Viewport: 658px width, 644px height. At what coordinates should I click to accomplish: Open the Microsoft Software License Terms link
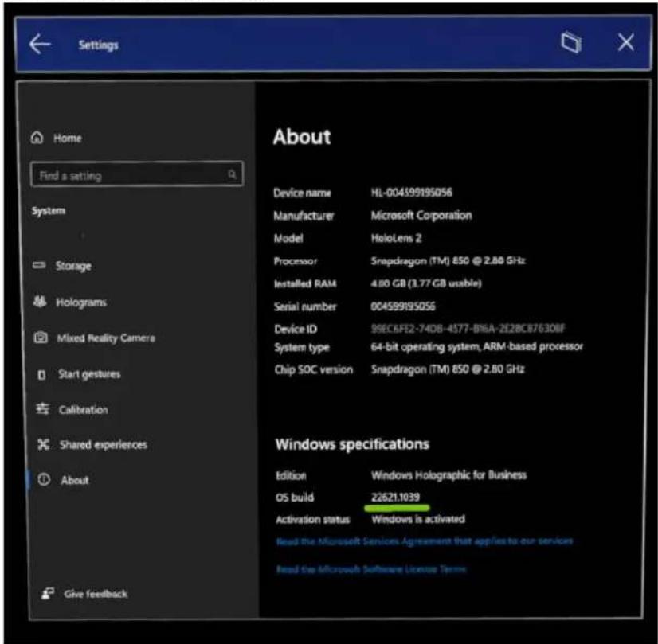click(x=371, y=569)
